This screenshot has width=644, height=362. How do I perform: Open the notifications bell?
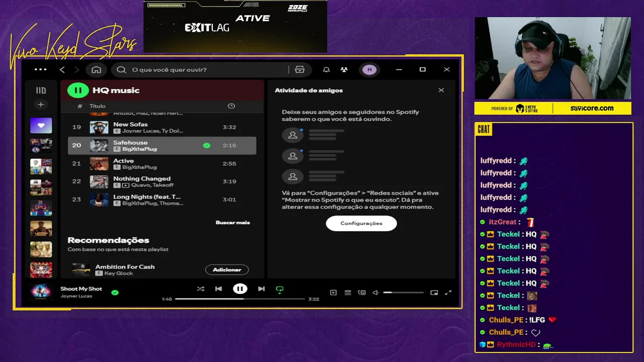click(327, 70)
